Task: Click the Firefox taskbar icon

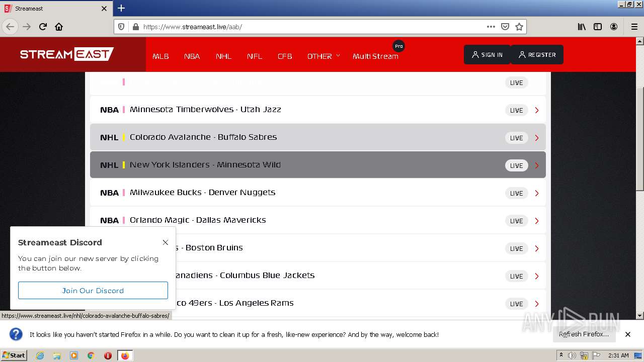Action: point(125,355)
